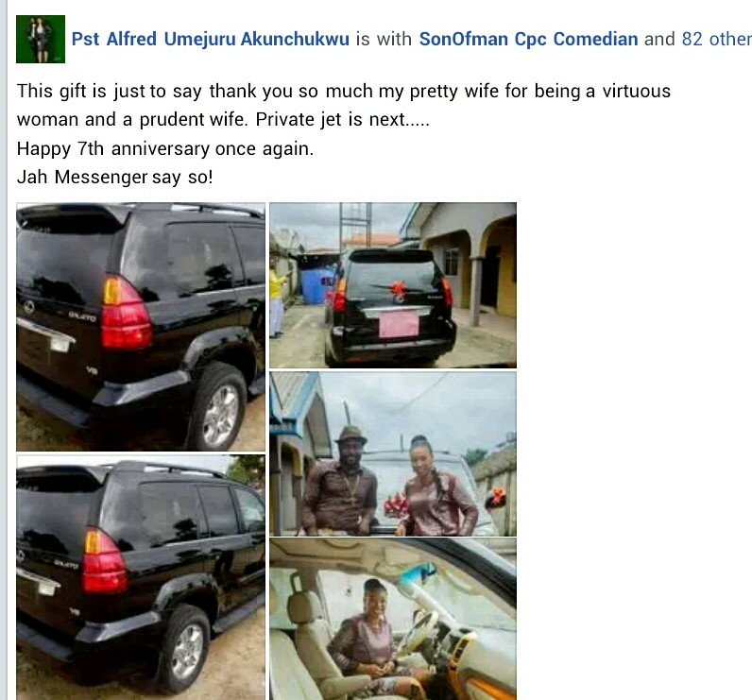
Task: Click the pink license plate on the SUV
Action: [399, 324]
